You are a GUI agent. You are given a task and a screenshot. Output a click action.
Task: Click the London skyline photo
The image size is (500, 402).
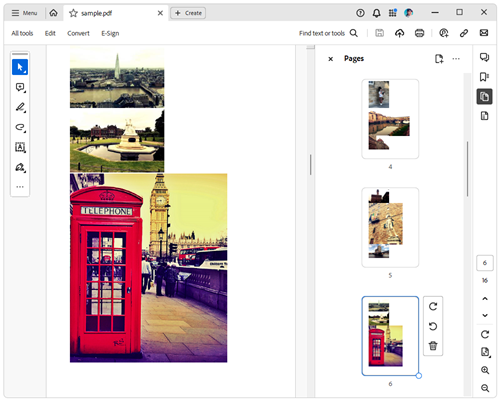[x=117, y=77]
